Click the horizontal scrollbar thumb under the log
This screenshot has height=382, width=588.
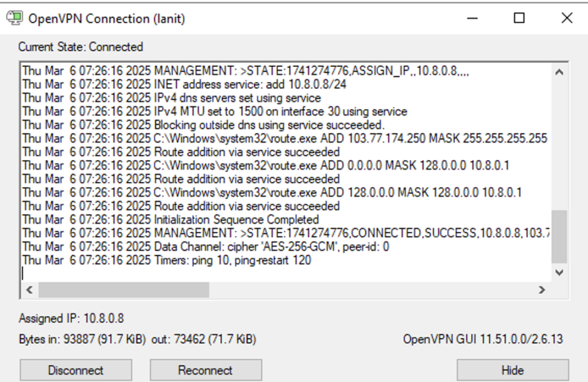click(124, 290)
